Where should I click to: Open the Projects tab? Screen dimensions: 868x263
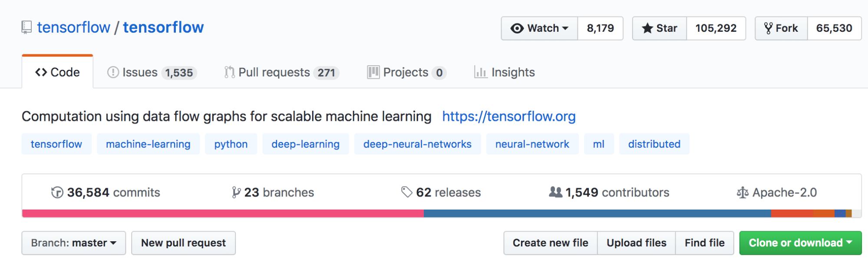click(x=406, y=72)
